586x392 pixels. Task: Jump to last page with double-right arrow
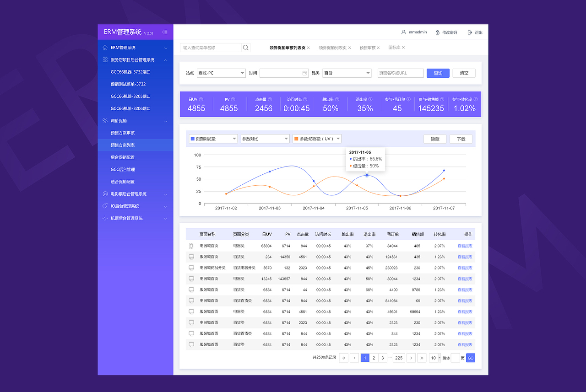click(422, 358)
